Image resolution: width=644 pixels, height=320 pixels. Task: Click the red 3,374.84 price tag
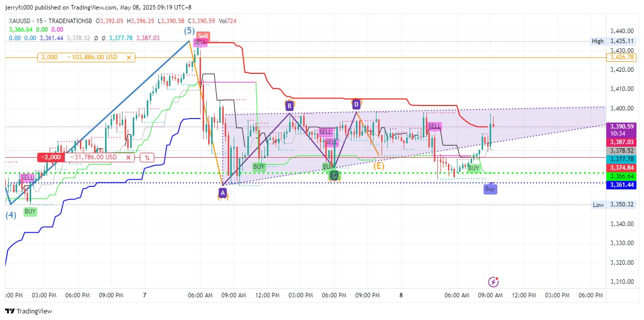pos(621,167)
